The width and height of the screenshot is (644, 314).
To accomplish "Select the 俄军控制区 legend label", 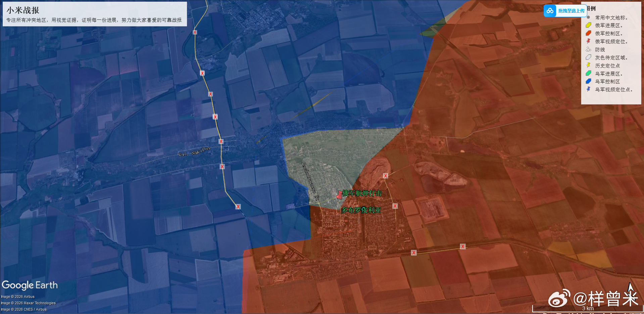I will coord(609,34).
